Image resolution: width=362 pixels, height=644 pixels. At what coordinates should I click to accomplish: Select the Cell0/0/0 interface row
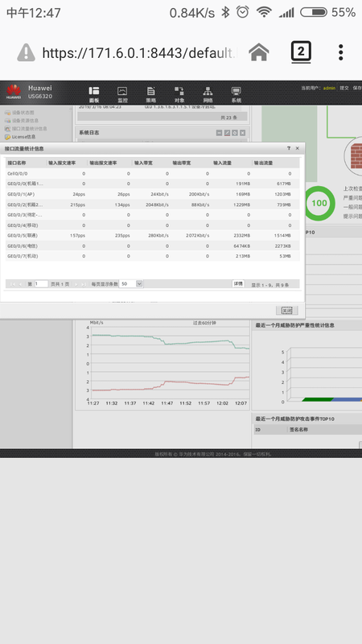click(152, 174)
